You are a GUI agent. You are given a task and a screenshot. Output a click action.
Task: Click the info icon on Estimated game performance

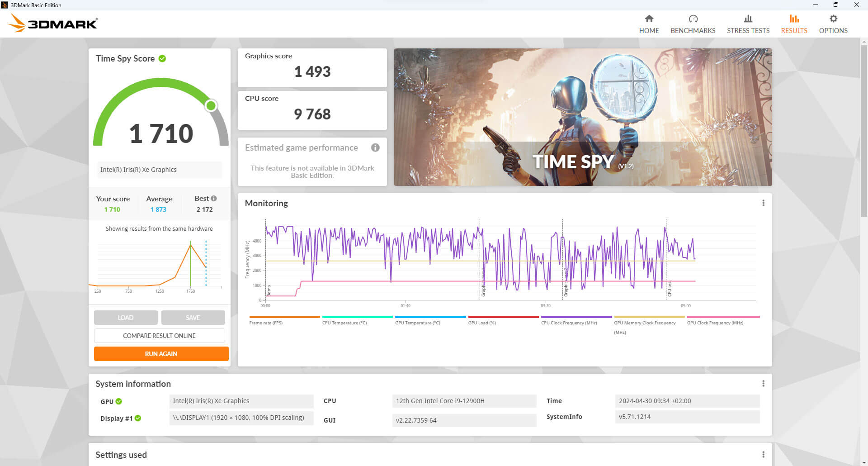(x=375, y=147)
